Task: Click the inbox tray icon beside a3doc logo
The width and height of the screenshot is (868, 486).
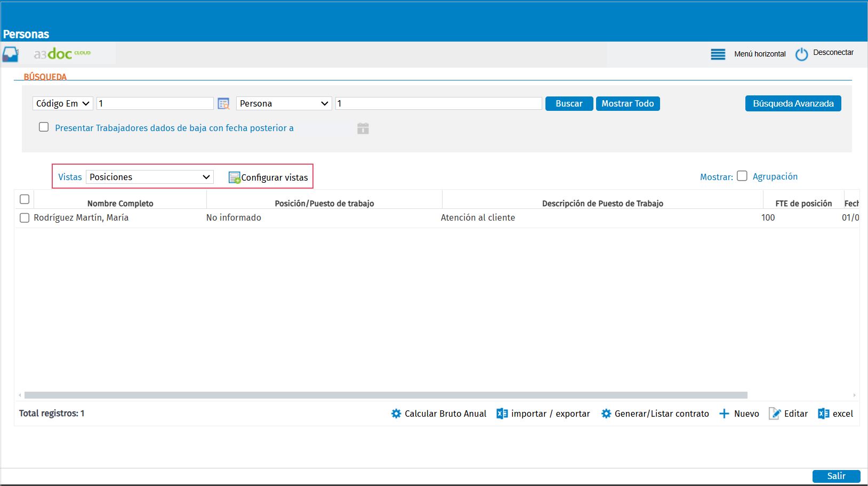Action: click(x=11, y=54)
